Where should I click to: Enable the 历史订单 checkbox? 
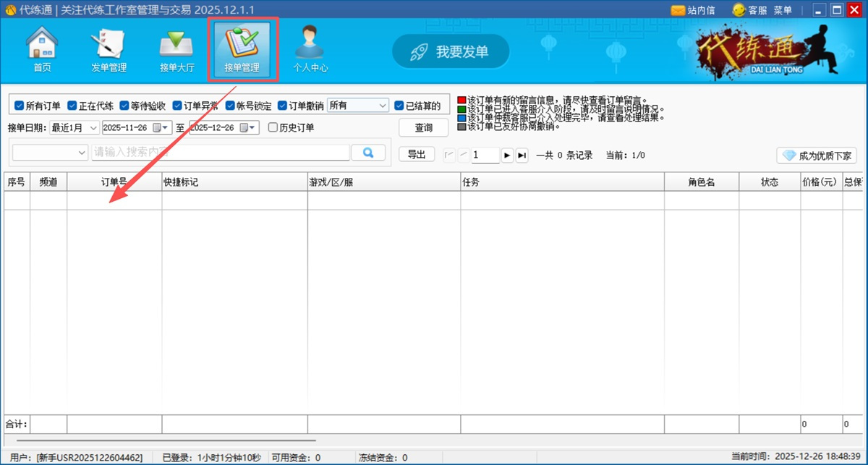coord(273,127)
